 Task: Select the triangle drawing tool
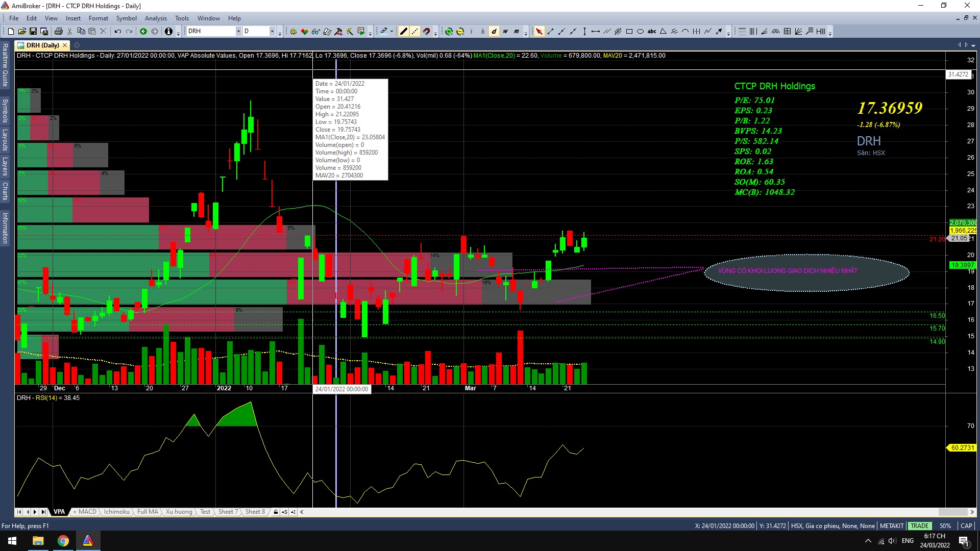tap(663, 32)
